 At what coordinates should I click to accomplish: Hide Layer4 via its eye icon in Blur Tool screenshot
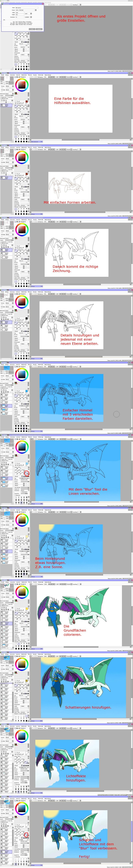pos(2,485)
